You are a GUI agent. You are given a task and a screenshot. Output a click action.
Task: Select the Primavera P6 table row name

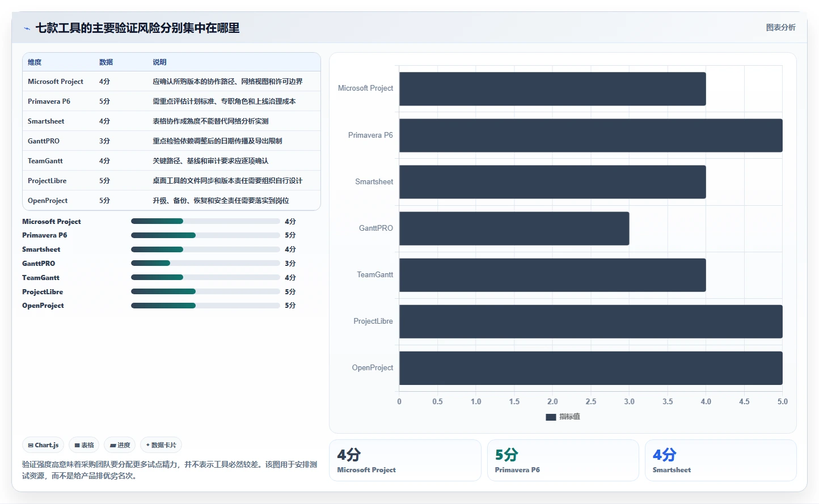point(49,101)
